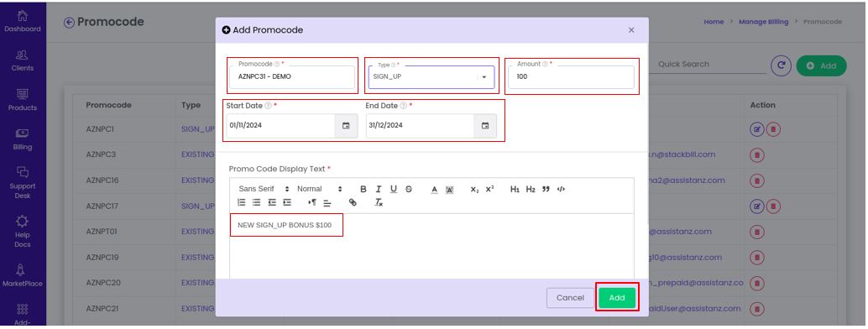868x329 pixels.
Task: Apply Heading 2 style
Action: 531,190
